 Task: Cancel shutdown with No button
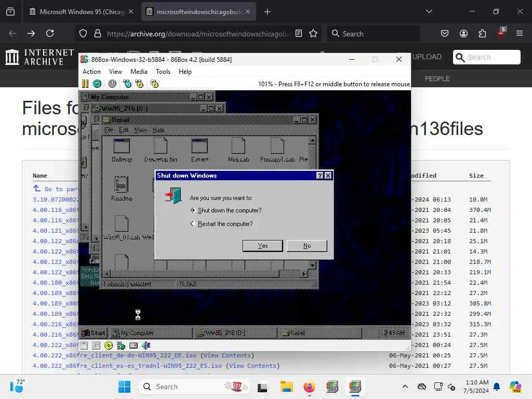point(307,246)
